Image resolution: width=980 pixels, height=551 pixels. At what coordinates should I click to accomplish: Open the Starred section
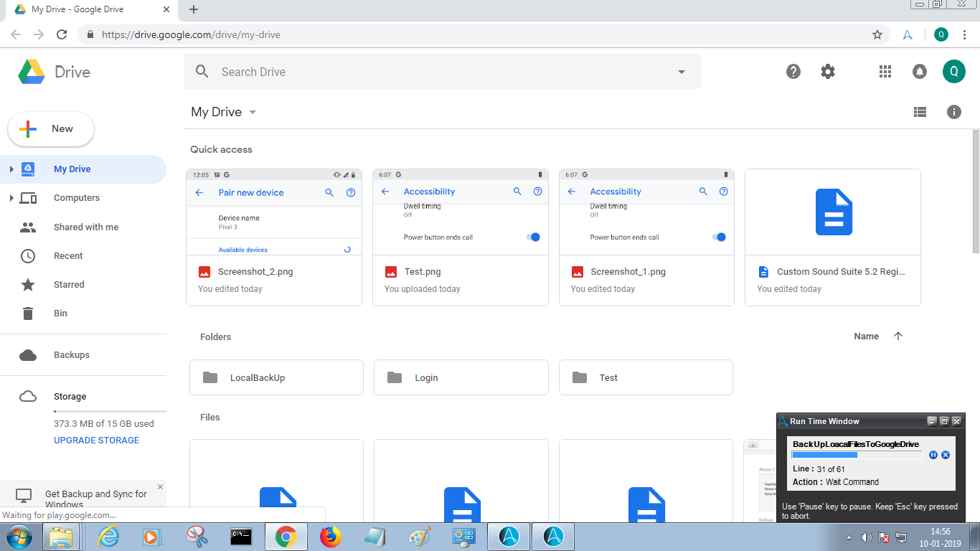69,285
